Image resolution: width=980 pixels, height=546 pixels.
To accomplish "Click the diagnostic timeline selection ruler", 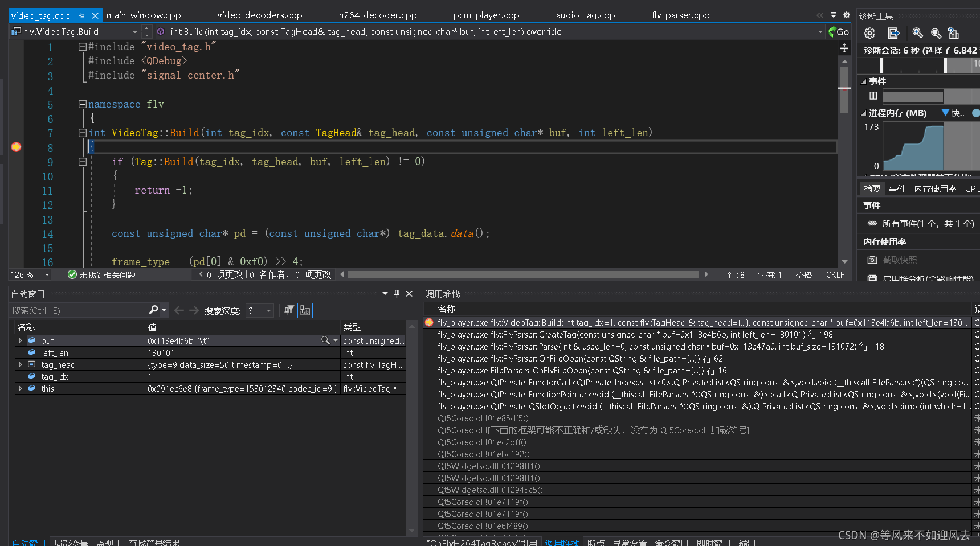I will click(918, 66).
